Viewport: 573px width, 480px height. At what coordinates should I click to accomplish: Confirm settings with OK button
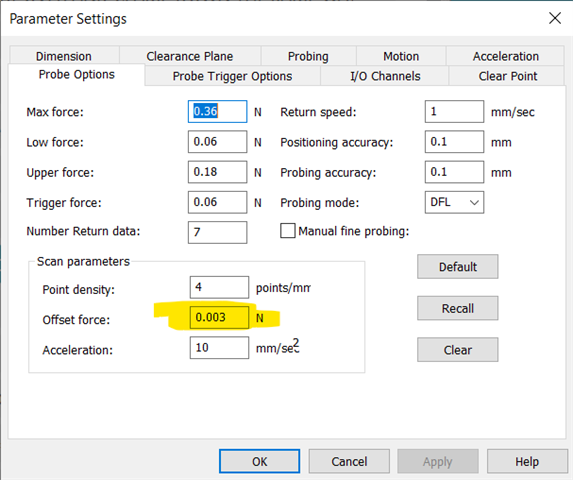coord(259,461)
